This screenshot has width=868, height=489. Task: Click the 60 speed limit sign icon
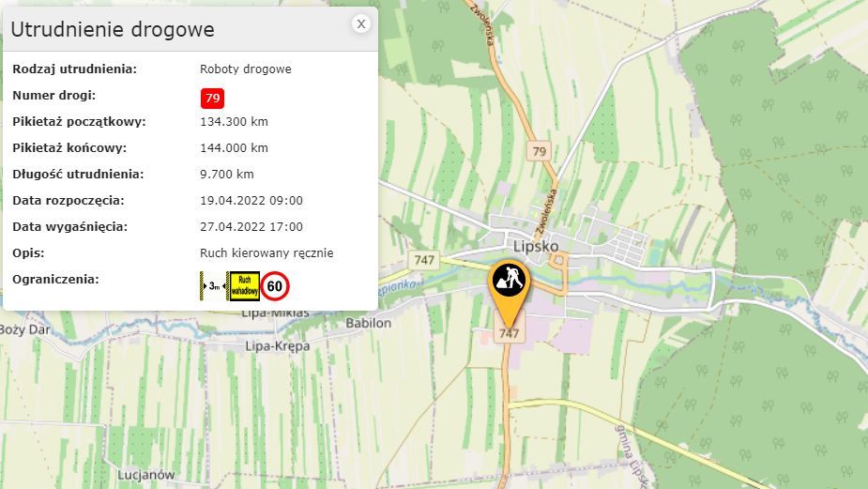(x=275, y=285)
